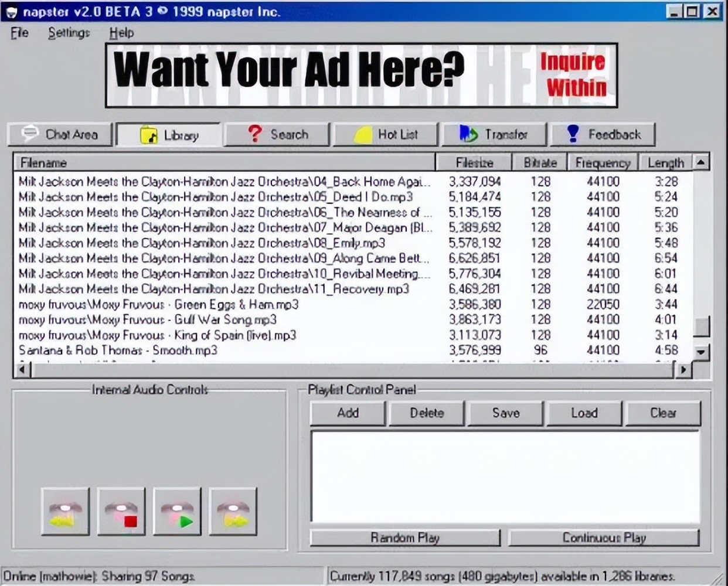
Task: Switch to the Library tab
Action: 169,135
